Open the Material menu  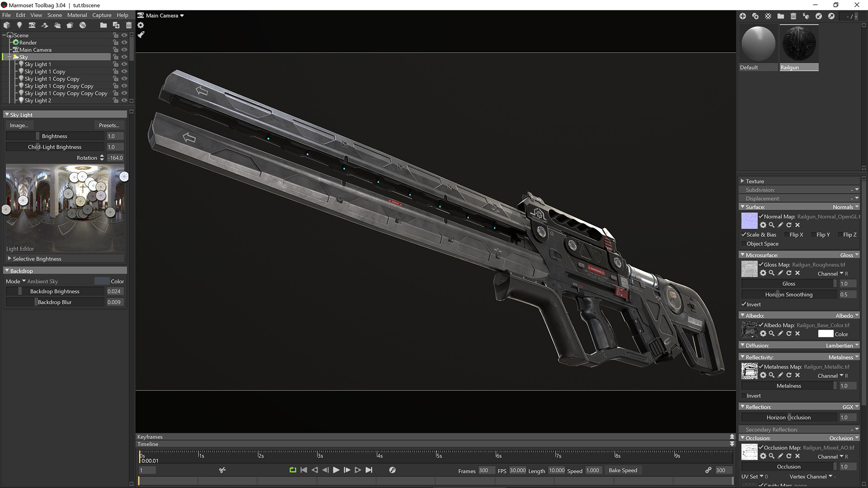[77, 15]
